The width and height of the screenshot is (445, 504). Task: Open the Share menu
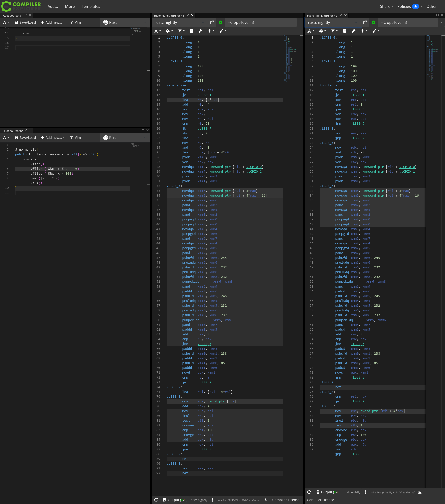click(x=386, y=6)
